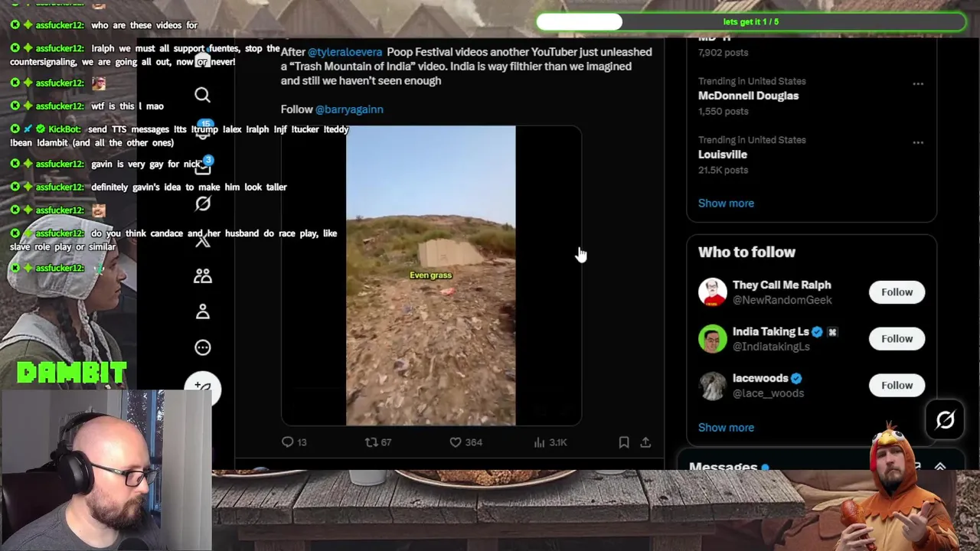Open the X Premium logo icon
Image resolution: width=980 pixels, height=551 pixels.
click(202, 240)
